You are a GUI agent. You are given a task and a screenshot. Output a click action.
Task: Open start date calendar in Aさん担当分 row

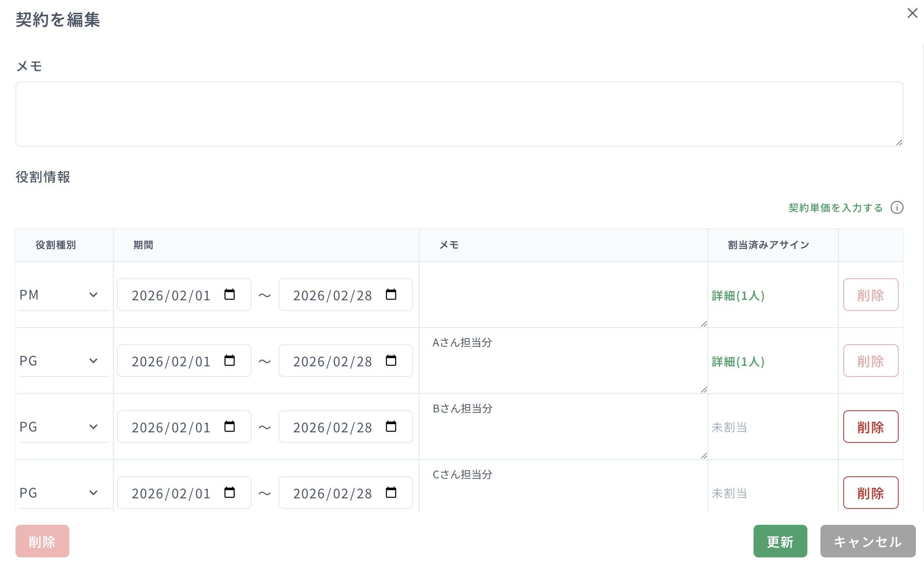230,361
